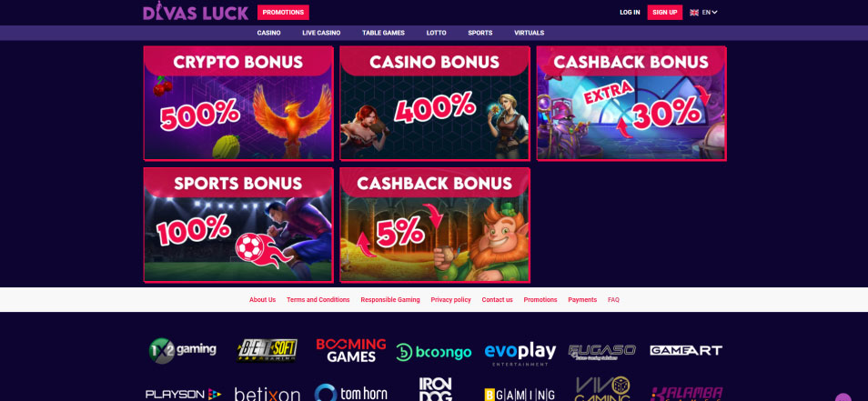Click the Sign Up button
The image size is (868, 401).
pos(665,12)
